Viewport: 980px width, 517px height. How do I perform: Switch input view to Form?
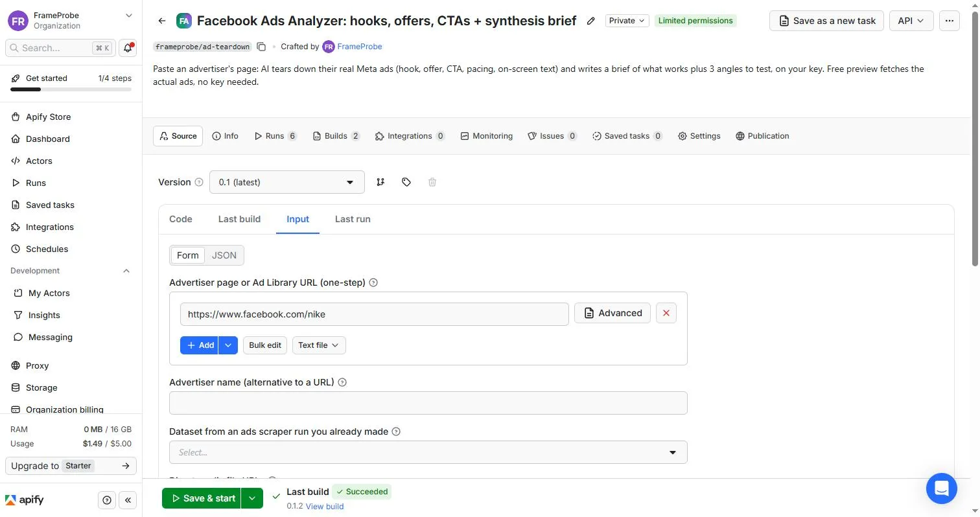pyautogui.click(x=187, y=255)
